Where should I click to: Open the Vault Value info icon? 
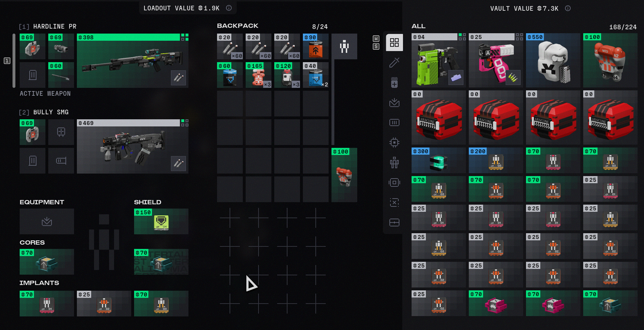pyautogui.click(x=568, y=8)
